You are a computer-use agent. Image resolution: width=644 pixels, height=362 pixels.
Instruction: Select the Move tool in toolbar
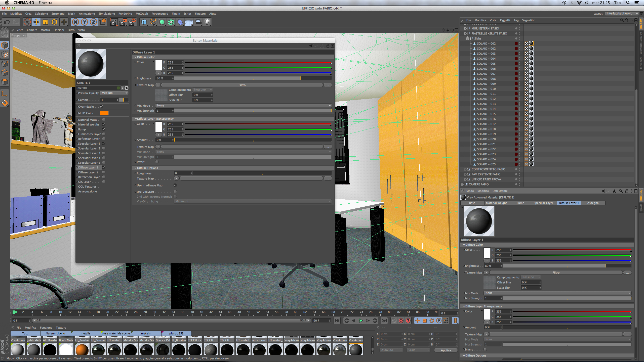[x=36, y=22]
